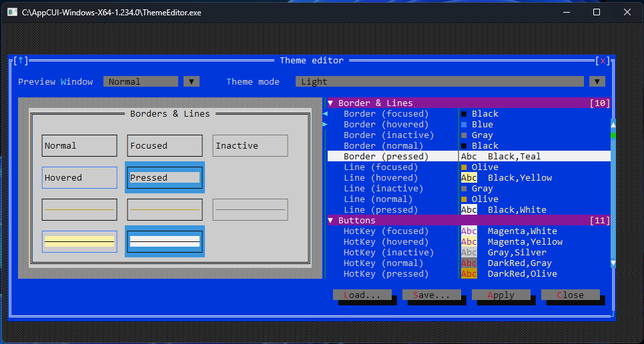Select the Border (normal) property row
The width and height of the screenshot is (644, 344).
[x=469, y=146]
